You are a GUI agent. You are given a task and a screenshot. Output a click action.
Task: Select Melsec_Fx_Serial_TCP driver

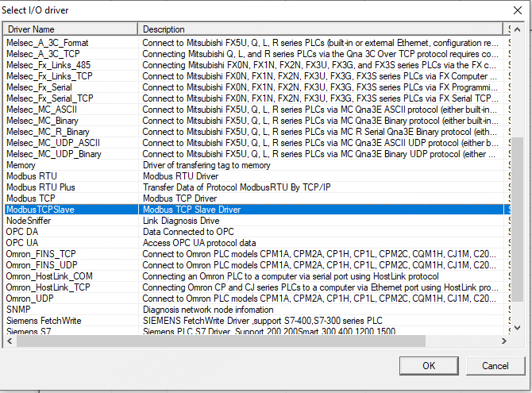pyautogui.click(x=50, y=98)
